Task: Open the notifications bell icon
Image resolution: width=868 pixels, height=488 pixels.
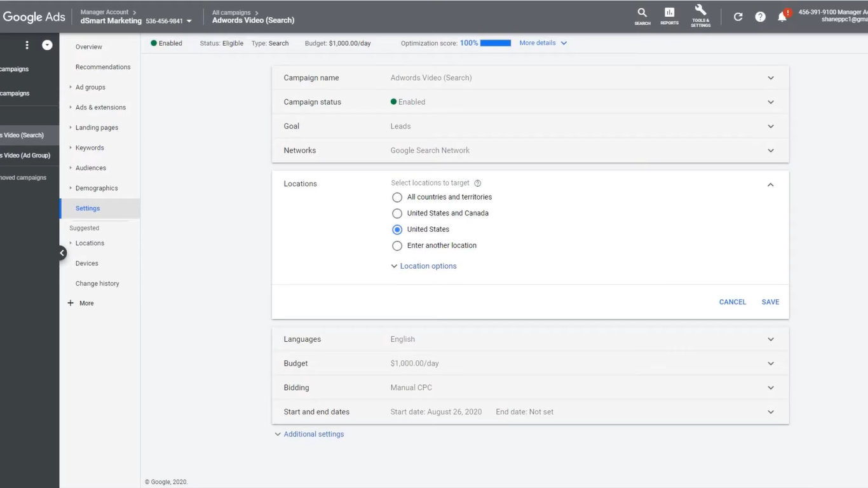Action: (782, 17)
